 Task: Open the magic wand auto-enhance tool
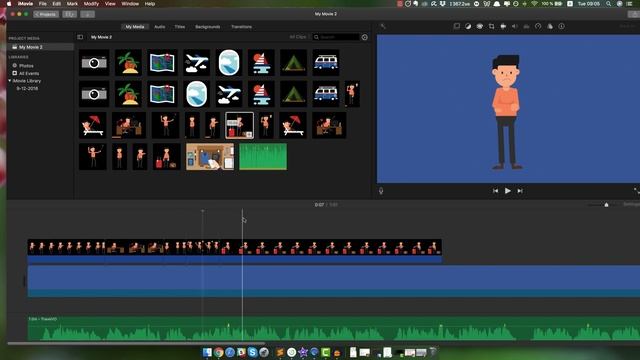click(x=383, y=27)
